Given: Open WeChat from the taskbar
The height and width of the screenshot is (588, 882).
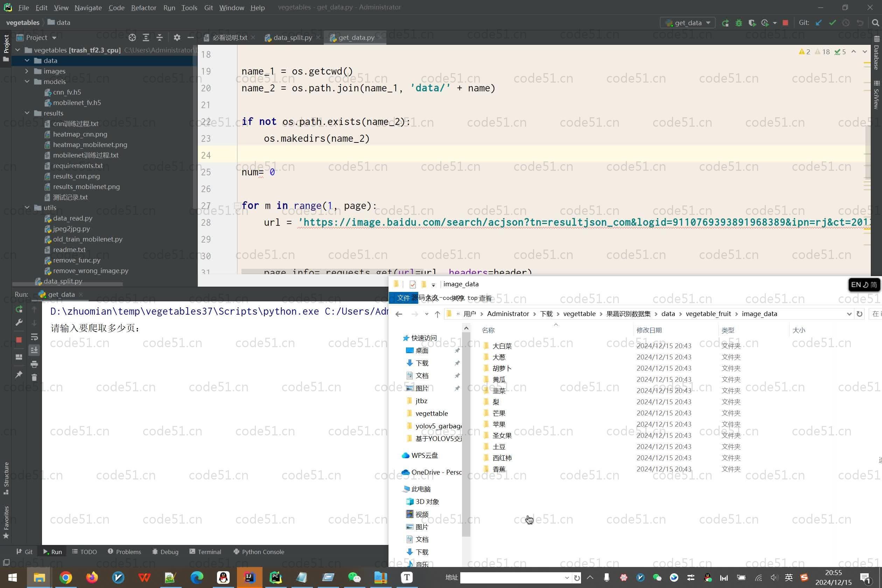Looking at the screenshot, I should click(354, 577).
